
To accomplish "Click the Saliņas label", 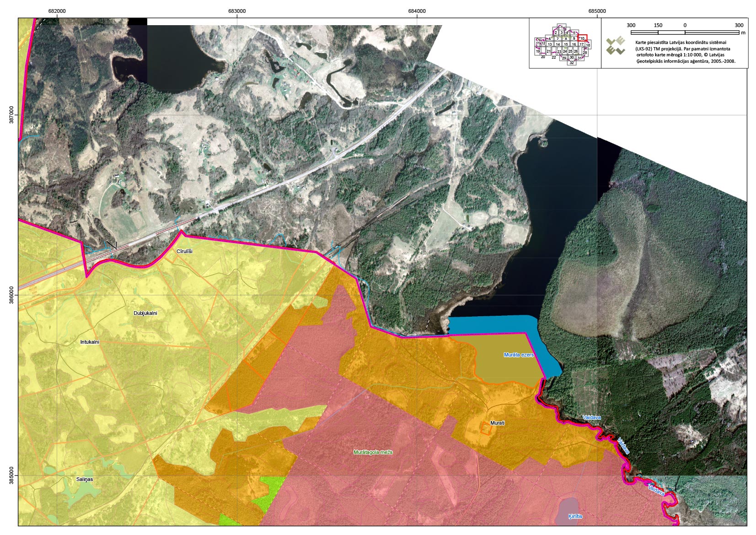I will tap(85, 479).
